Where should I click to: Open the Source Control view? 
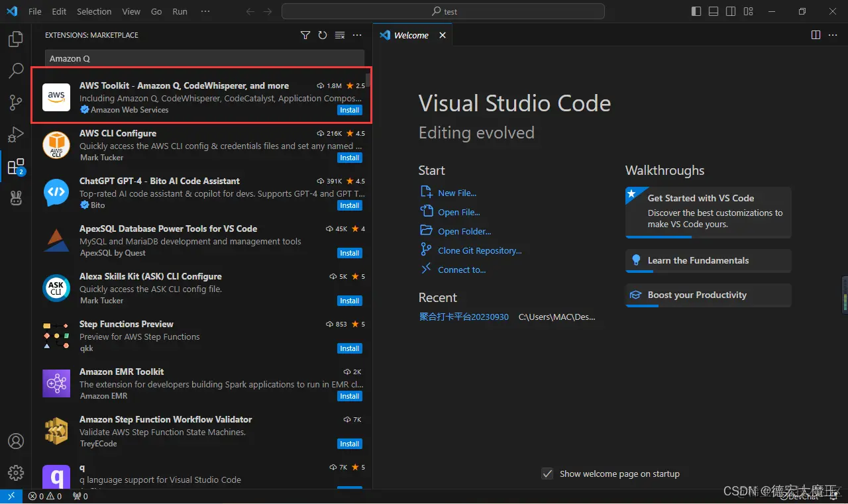[x=16, y=103]
